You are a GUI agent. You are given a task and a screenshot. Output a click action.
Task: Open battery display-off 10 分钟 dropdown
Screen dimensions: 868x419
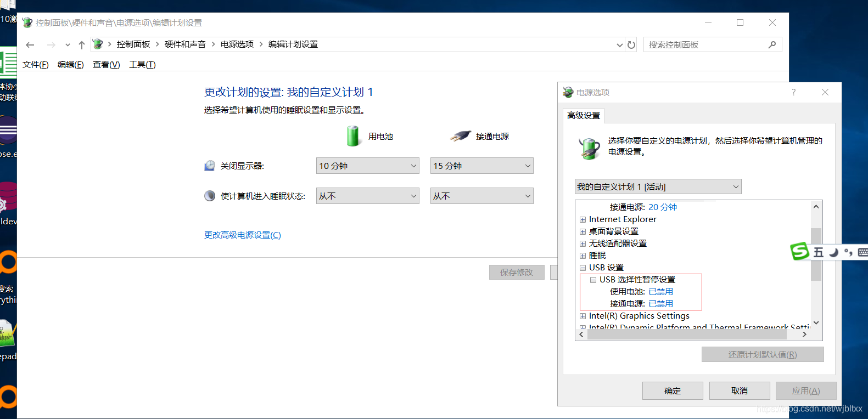[x=368, y=166]
